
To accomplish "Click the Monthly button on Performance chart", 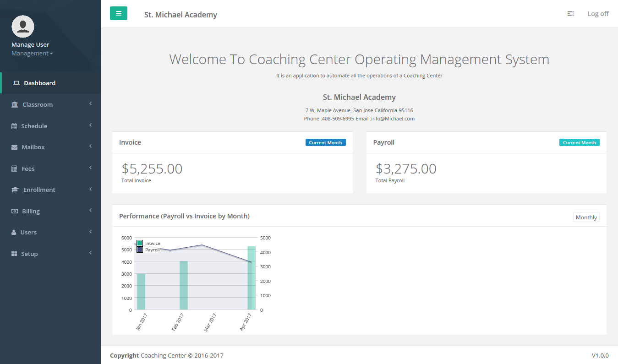I will pyautogui.click(x=586, y=217).
